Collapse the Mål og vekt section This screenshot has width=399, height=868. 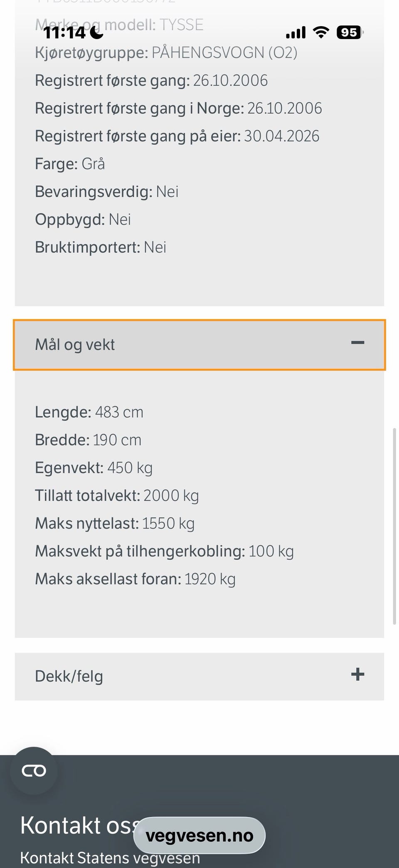pyautogui.click(x=199, y=345)
